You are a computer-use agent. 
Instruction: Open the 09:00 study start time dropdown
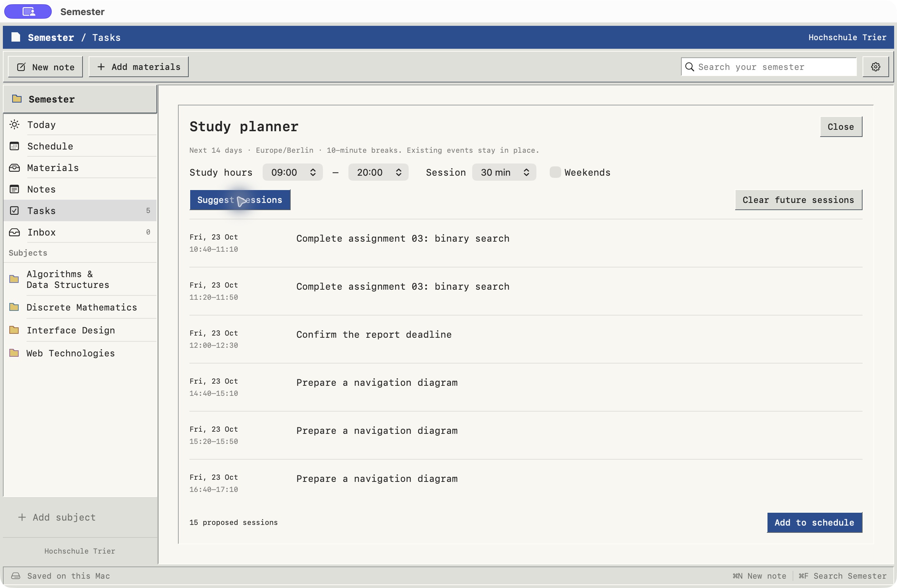tap(292, 172)
